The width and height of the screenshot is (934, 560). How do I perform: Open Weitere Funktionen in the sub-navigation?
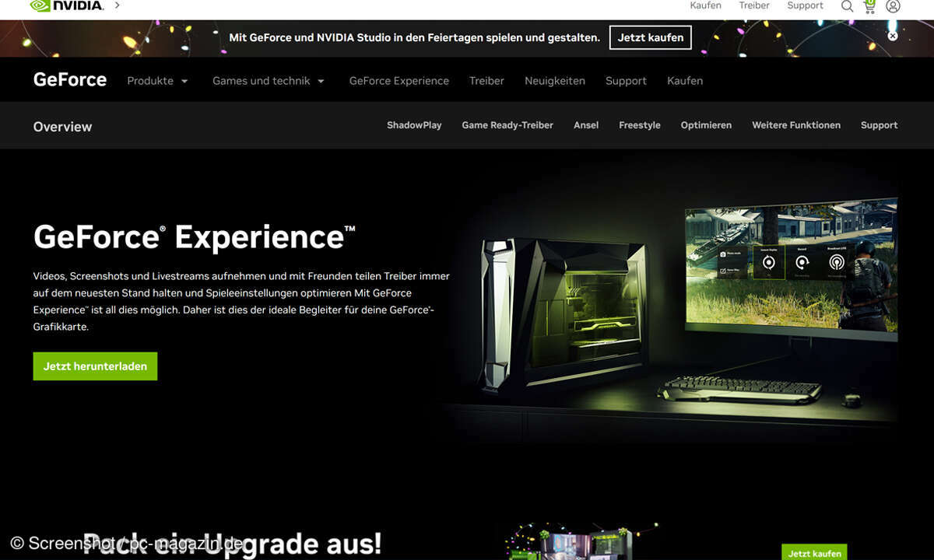coord(796,125)
